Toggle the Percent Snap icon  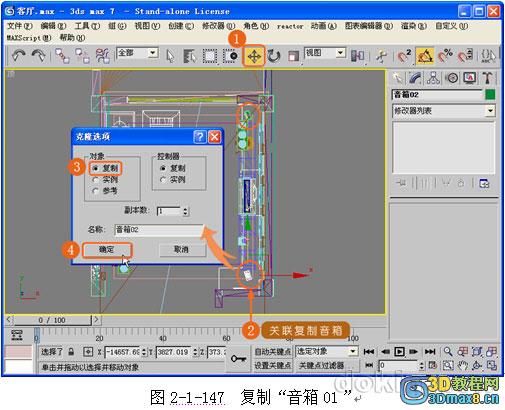[x=445, y=56]
